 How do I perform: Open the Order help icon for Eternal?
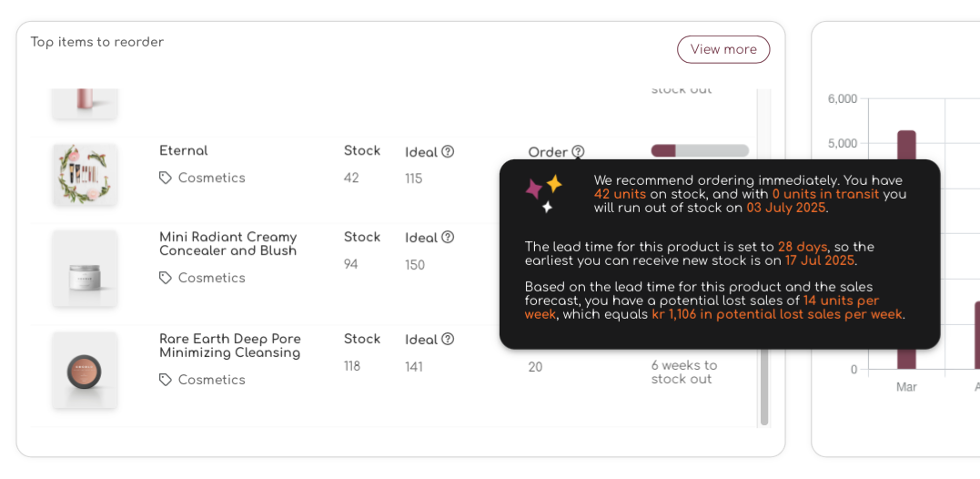[578, 151]
